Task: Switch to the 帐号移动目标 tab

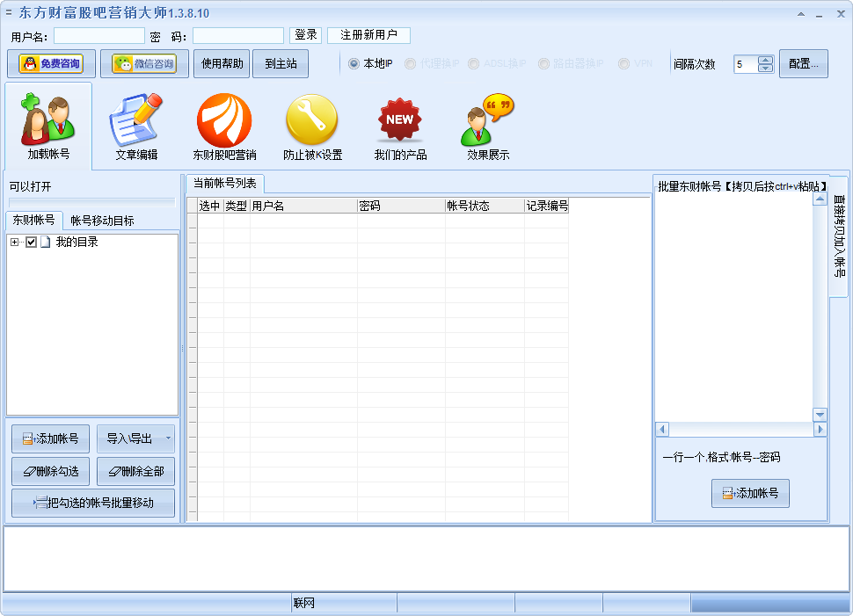Action: click(x=102, y=221)
